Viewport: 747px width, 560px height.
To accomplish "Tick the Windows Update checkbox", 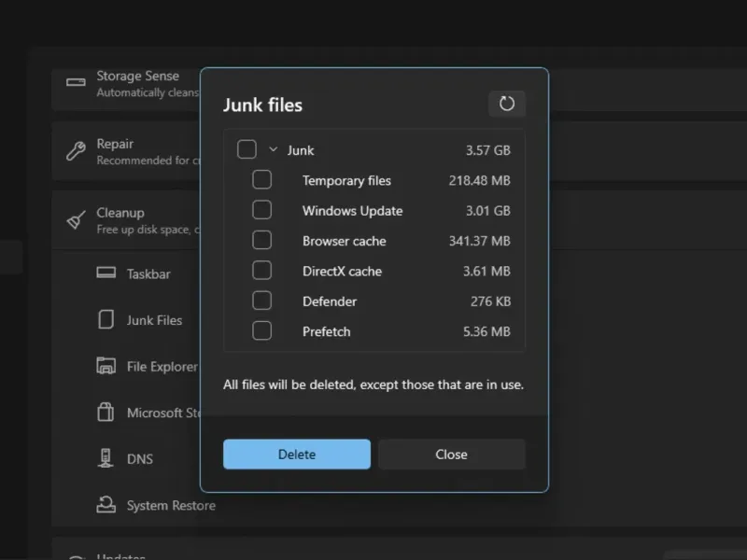I will click(x=262, y=210).
